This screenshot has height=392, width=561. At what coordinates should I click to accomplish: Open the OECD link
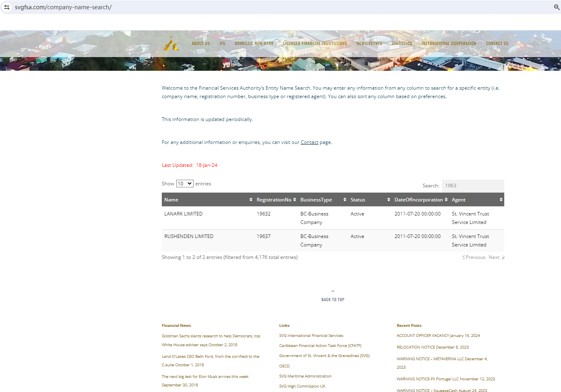pyautogui.click(x=285, y=366)
